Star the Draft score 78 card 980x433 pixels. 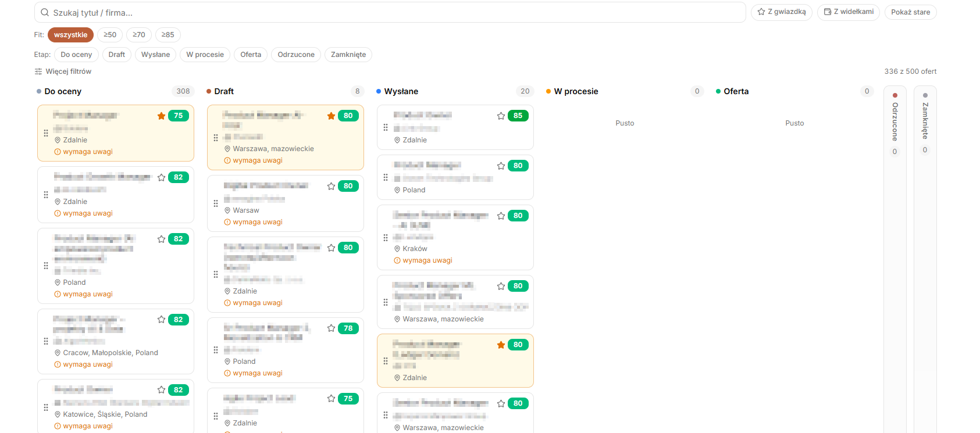[x=331, y=328]
